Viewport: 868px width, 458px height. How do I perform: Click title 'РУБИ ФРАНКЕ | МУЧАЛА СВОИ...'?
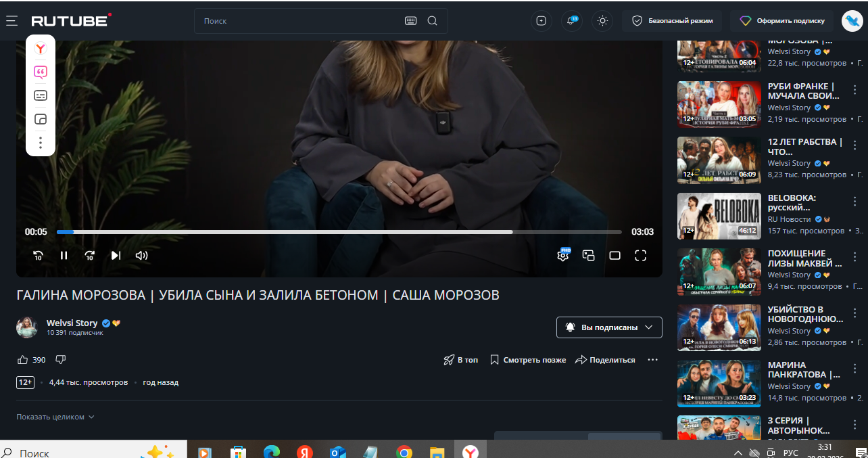pos(804,91)
